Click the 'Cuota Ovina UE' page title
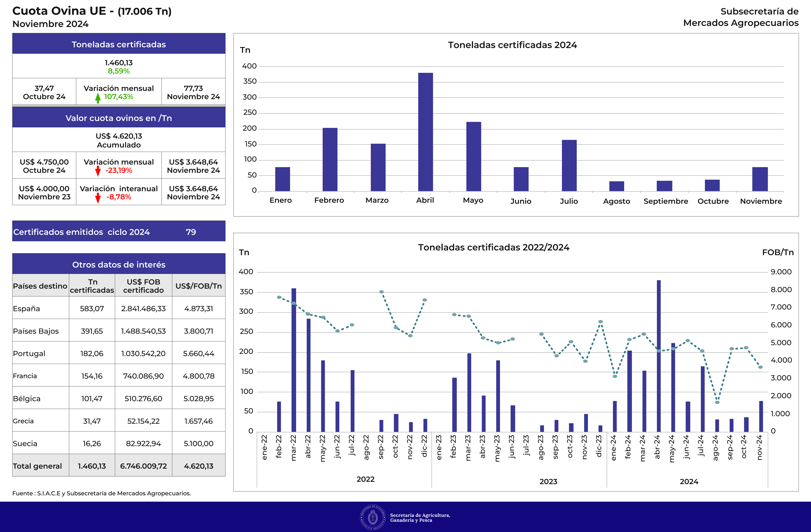 pyautogui.click(x=92, y=11)
